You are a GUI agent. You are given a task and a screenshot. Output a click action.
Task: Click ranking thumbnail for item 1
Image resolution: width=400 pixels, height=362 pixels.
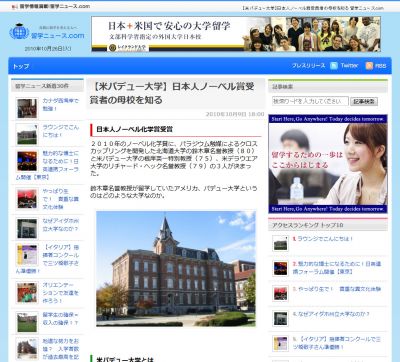280,243
